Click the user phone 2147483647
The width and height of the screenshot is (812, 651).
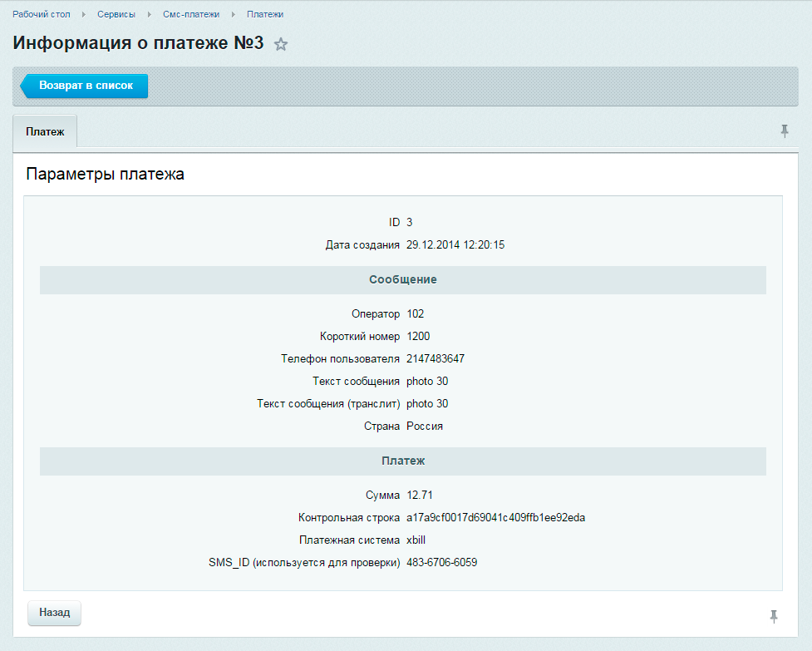pos(436,359)
